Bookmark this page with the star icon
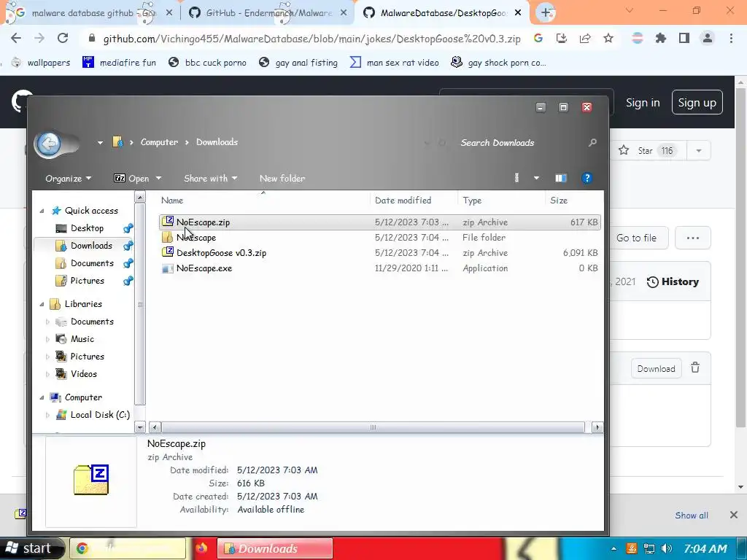 click(x=608, y=38)
